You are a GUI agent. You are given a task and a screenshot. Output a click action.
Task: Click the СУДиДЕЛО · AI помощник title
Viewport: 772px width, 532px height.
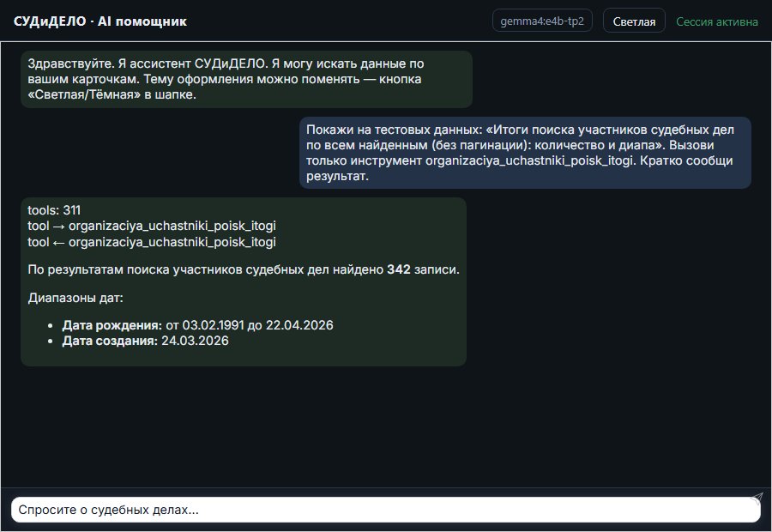click(x=100, y=21)
